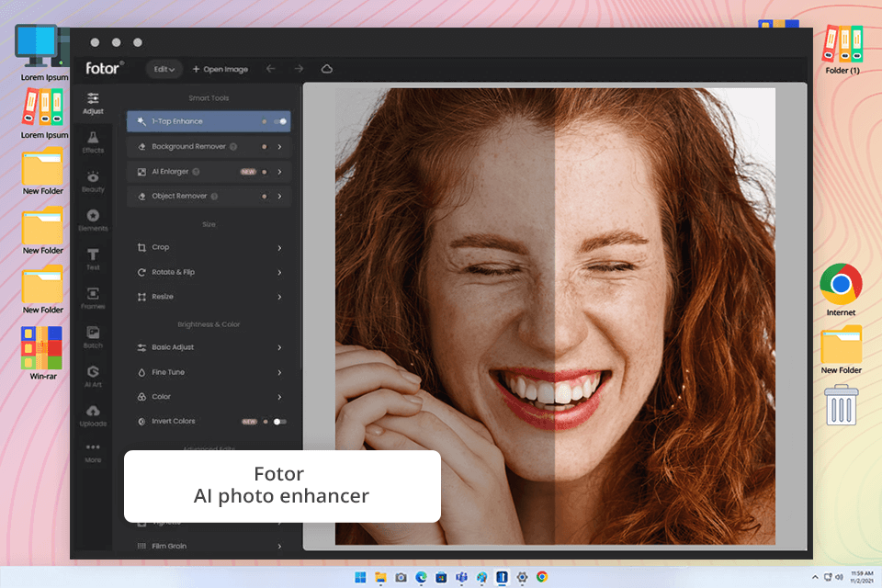Open File Explorer from taskbar
The image size is (882, 588).
380,577
